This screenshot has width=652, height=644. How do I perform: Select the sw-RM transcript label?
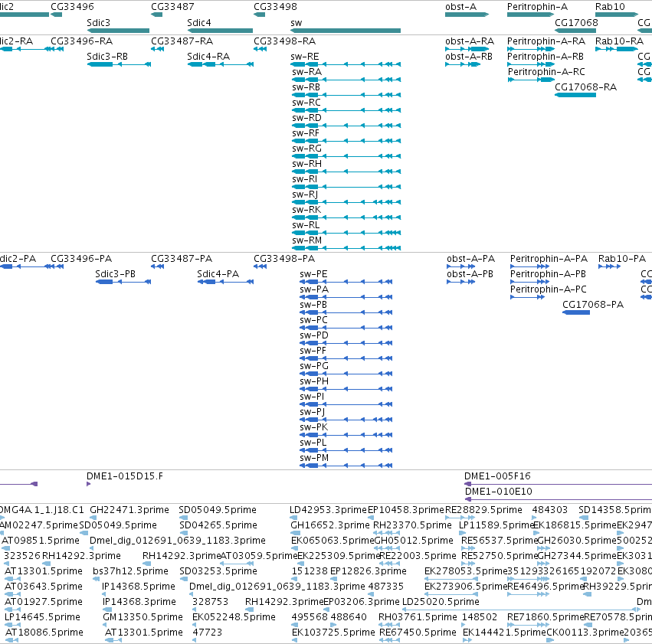coord(307,240)
